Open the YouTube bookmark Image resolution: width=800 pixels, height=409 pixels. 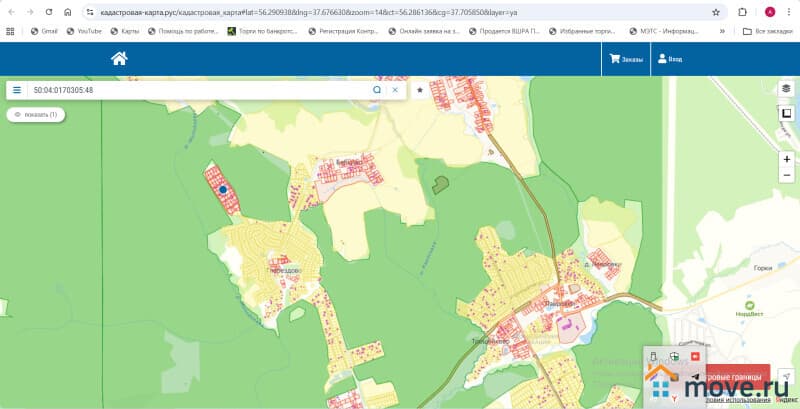(84, 31)
